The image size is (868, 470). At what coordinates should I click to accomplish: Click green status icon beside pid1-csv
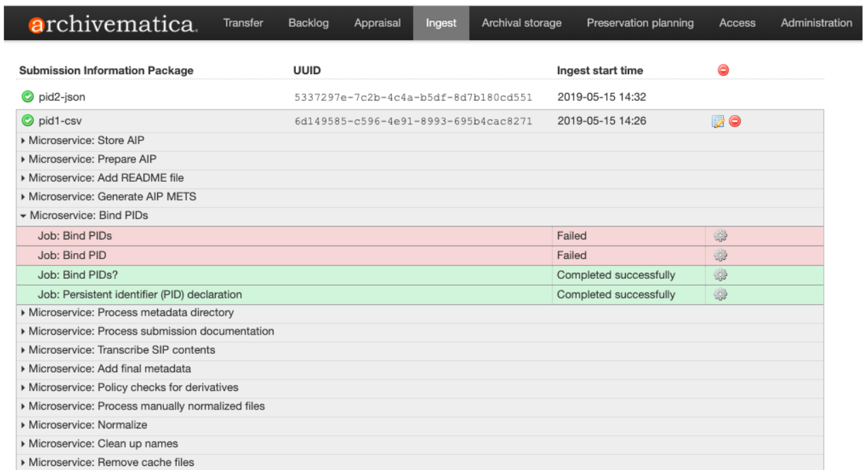coord(27,121)
